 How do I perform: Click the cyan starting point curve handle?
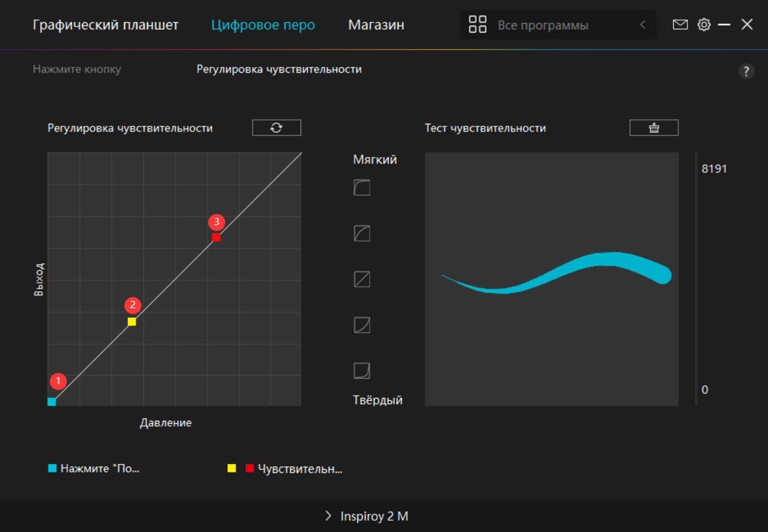tap(52, 402)
